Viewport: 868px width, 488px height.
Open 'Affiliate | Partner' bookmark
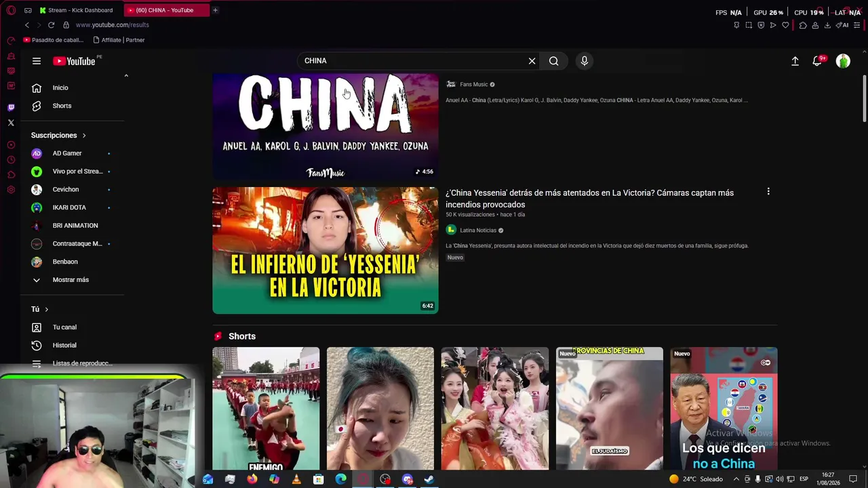(x=118, y=40)
